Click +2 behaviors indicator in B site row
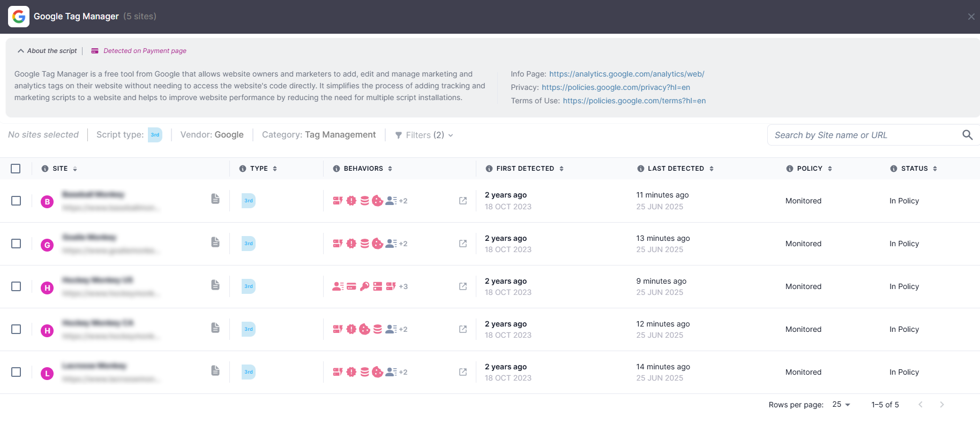This screenshot has width=980, height=425. 403,201
